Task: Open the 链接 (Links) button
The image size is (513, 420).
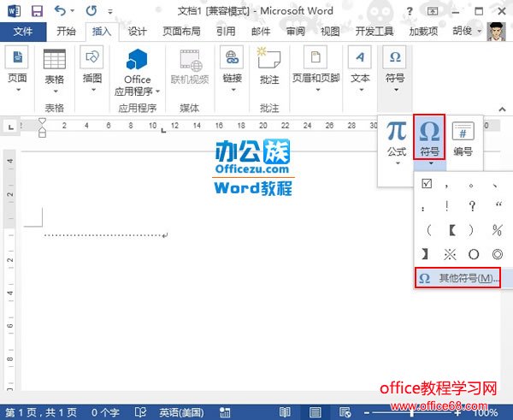Action: click(233, 69)
